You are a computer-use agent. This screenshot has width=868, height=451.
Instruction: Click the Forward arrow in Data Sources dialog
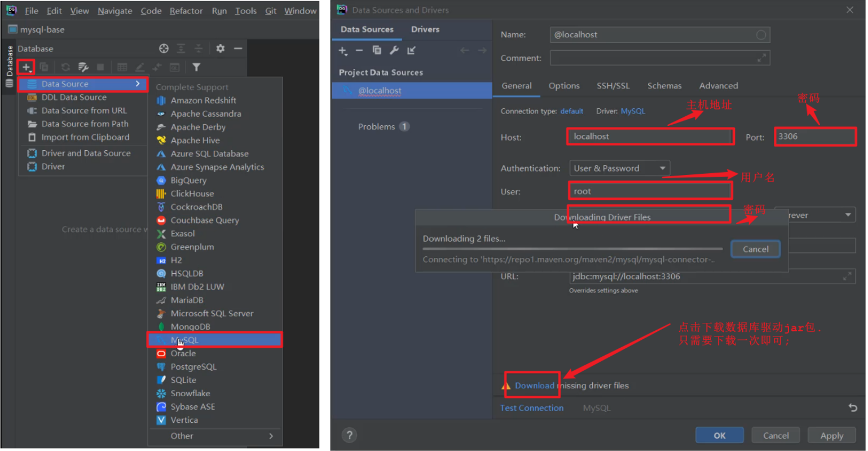point(482,50)
